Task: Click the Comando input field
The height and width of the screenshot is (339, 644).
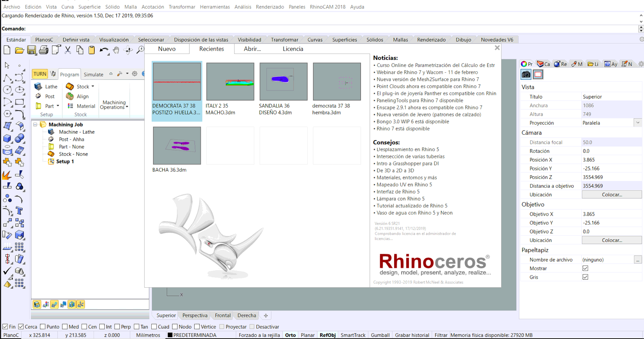Action: [331, 29]
